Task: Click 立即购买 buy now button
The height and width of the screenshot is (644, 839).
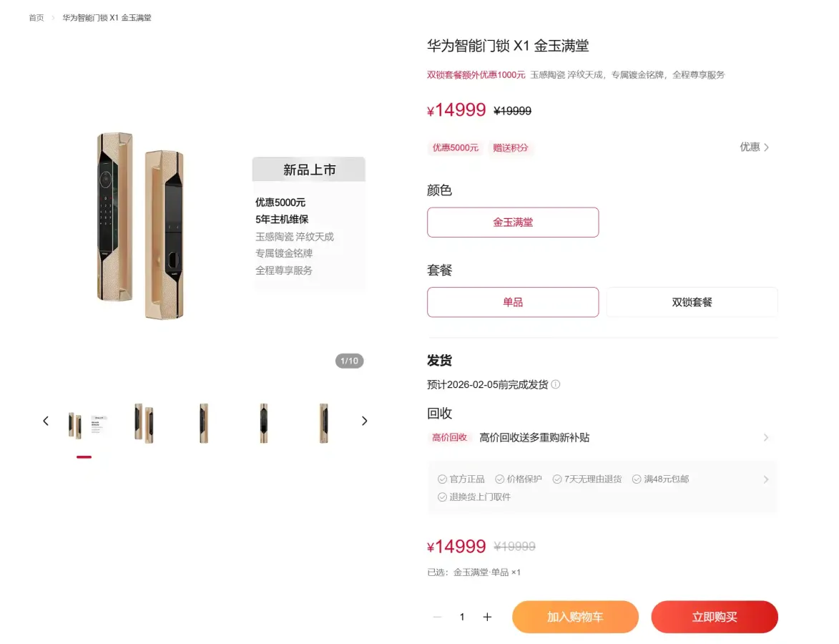Action: [x=715, y=617]
